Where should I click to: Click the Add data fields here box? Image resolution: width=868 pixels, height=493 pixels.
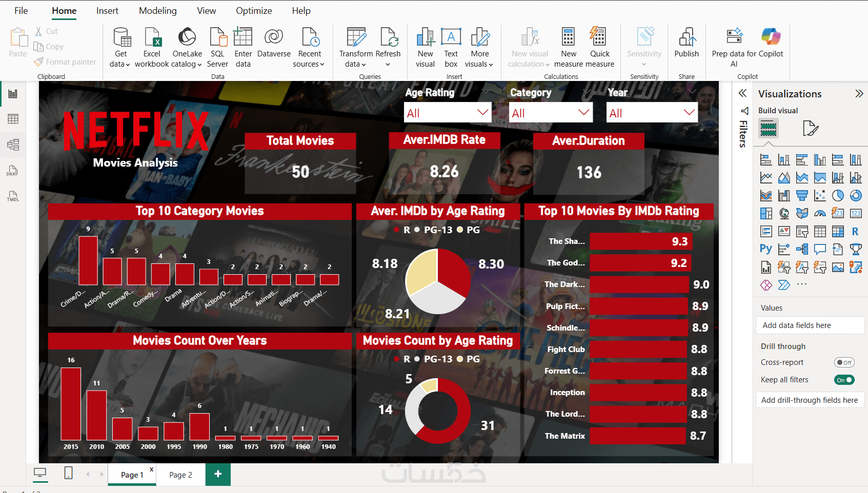tap(810, 325)
